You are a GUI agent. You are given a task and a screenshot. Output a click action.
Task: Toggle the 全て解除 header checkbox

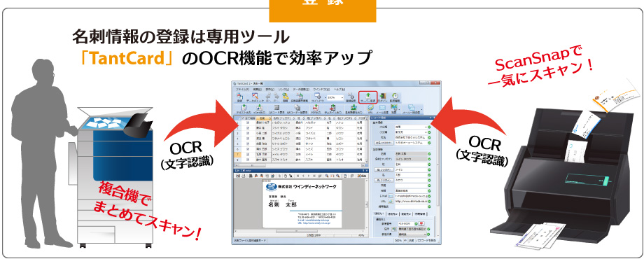click(x=242, y=118)
